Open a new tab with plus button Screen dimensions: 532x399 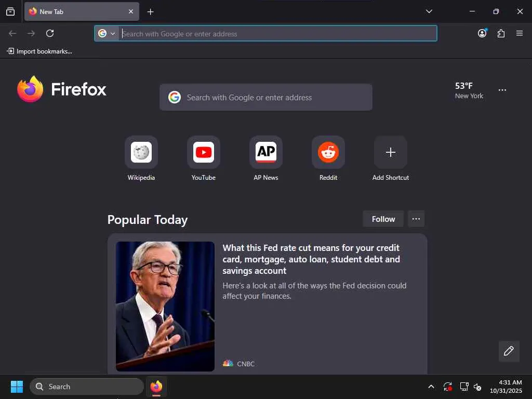[150, 12]
